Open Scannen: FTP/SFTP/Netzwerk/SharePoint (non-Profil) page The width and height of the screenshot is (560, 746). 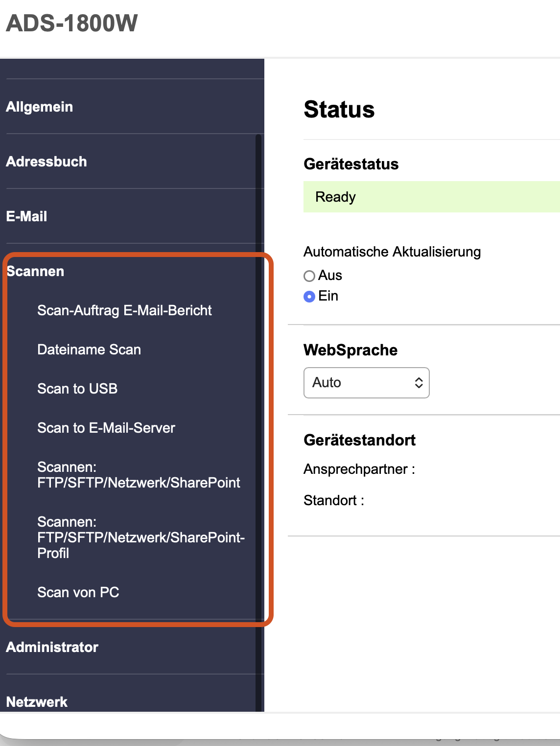click(139, 475)
